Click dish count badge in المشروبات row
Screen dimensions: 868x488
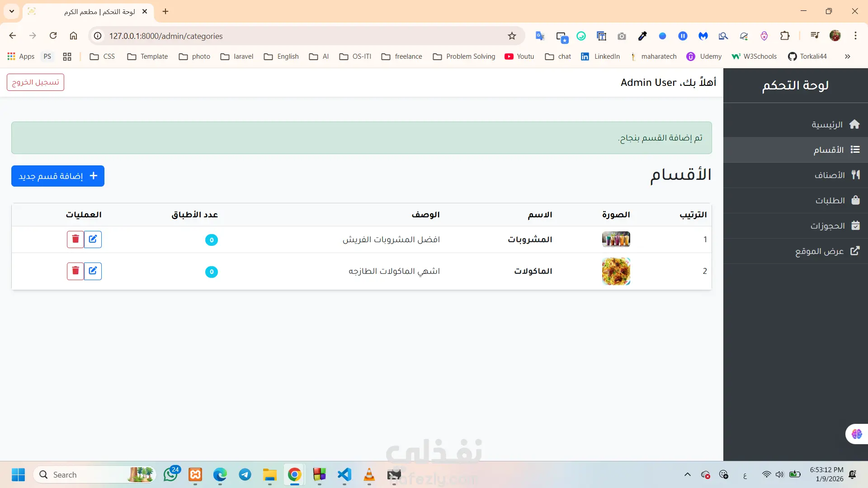click(211, 240)
